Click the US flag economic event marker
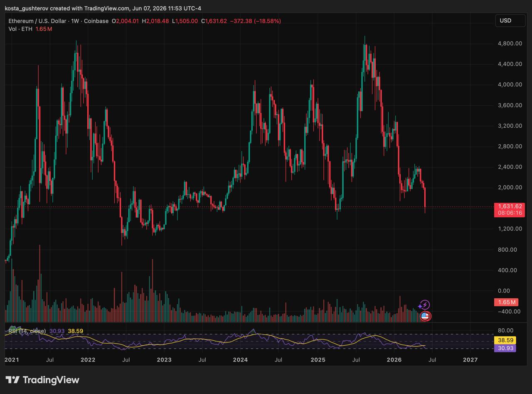The width and height of the screenshot is (532, 394). click(425, 316)
